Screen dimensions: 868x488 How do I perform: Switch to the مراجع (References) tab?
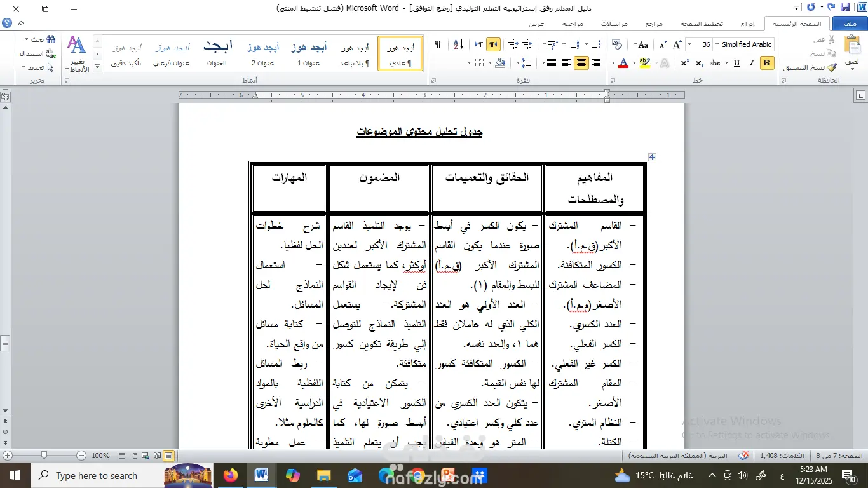(654, 24)
